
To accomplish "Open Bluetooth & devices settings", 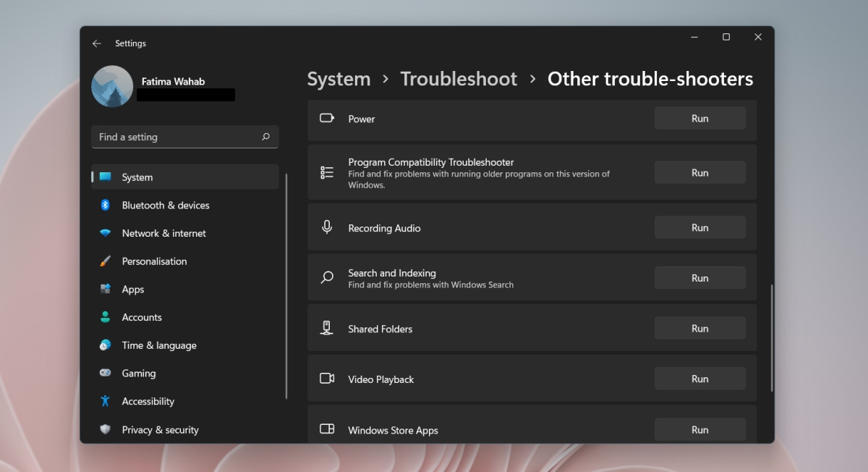I will (184, 205).
